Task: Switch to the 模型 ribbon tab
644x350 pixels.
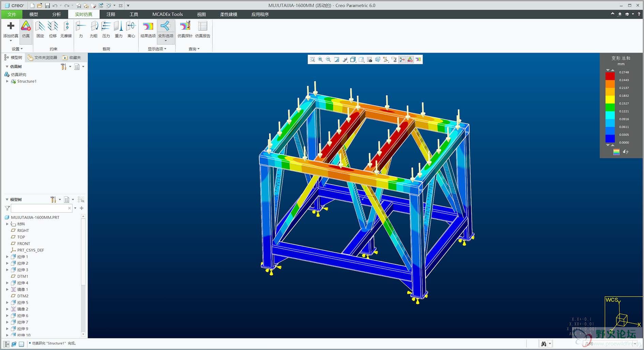Action: [34, 14]
